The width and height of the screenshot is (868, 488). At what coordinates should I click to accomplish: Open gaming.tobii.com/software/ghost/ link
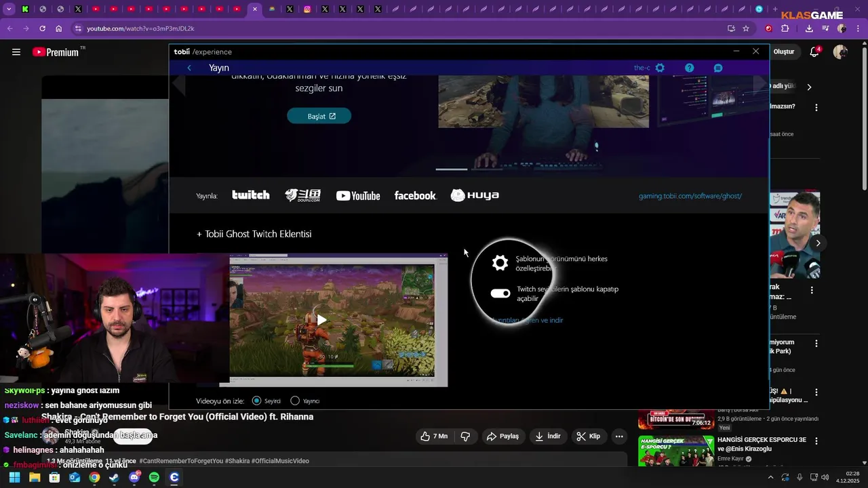click(690, 196)
